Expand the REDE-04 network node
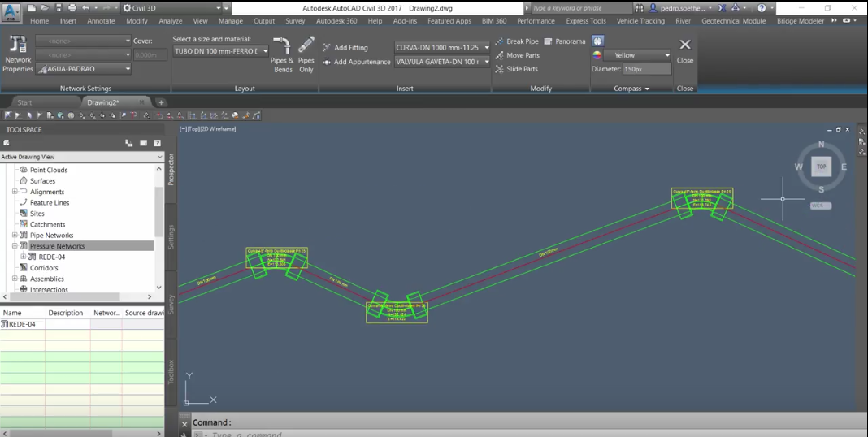Viewport: 868px width, 437px height. point(24,257)
